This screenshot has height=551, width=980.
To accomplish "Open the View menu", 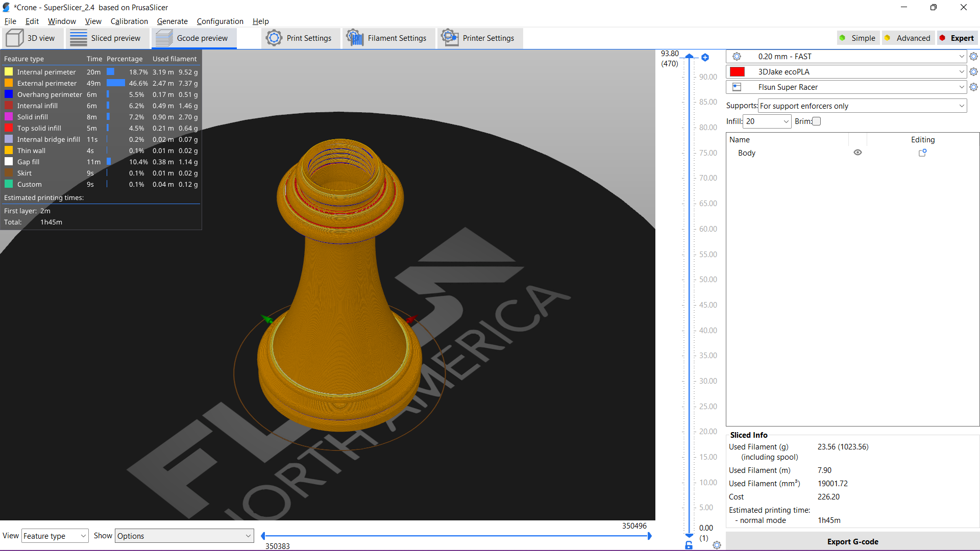I will (93, 21).
